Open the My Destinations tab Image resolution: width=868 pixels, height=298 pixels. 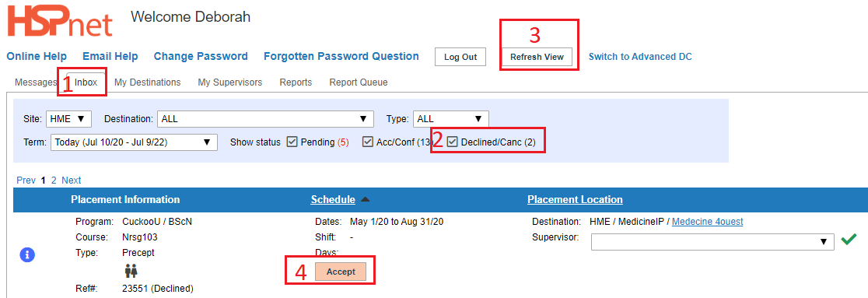point(147,82)
